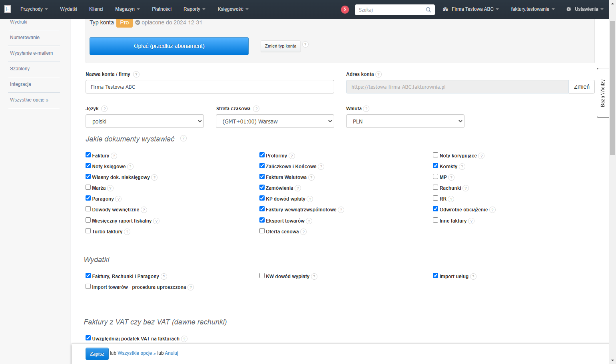Click the Fakturownia logo icon
Viewport: 616px width, 364px height.
pyautogui.click(x=8, y=9)
